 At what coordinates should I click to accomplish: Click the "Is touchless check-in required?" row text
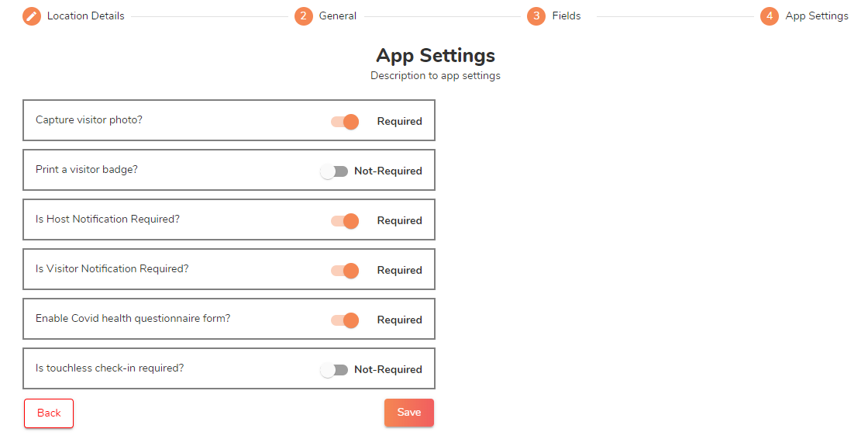pyautogui.click(x=110, y=368)
